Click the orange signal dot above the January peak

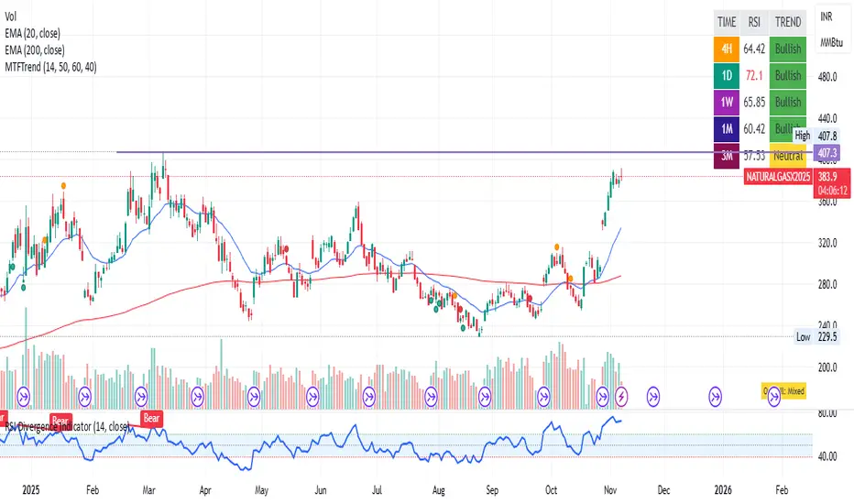pyautogui.click(x=64, y=186)
